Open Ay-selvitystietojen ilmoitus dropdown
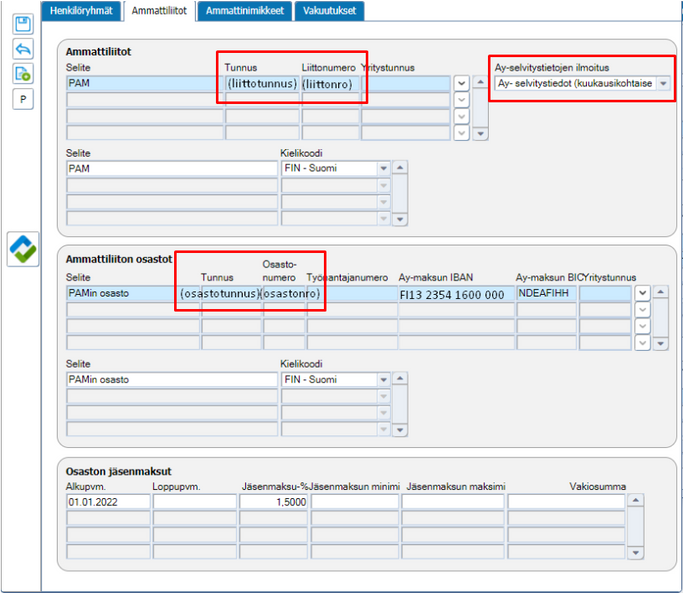This screenshot has height=593, width=683. (x=663, y=83)
